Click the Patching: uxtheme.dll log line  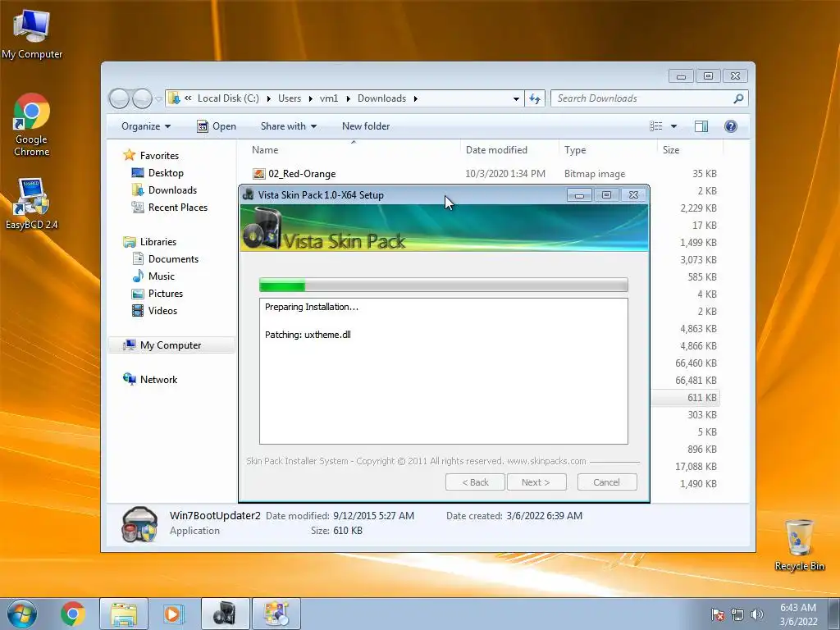pyautogui.click(x=308, y=335)
